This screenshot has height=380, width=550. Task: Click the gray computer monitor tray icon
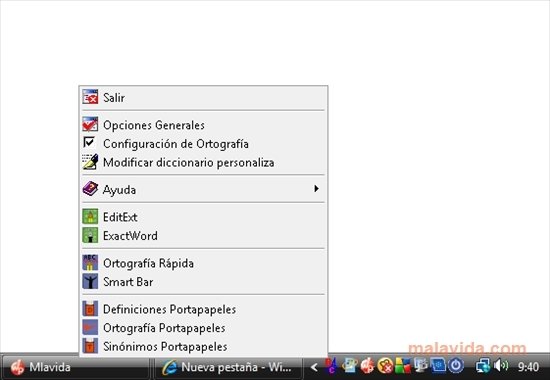click(x=420, y=366)
